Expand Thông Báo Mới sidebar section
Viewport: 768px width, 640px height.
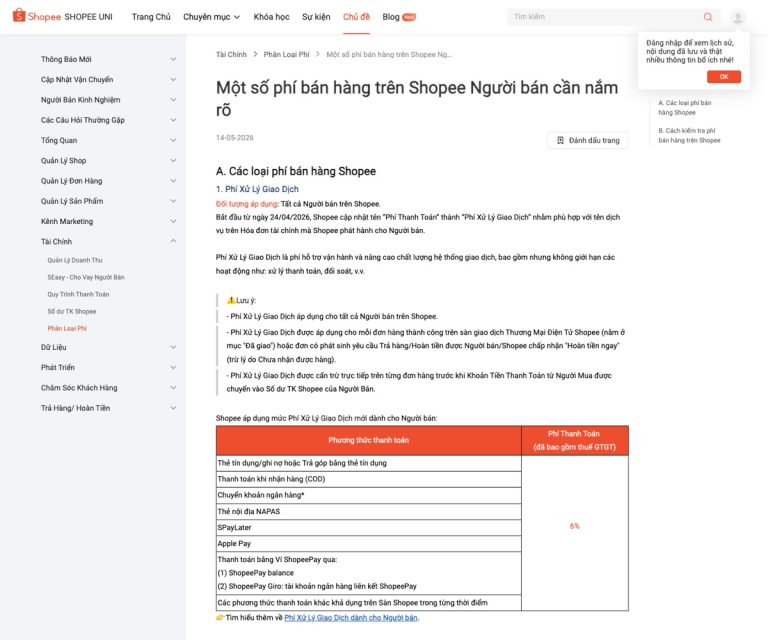(108, 59)
